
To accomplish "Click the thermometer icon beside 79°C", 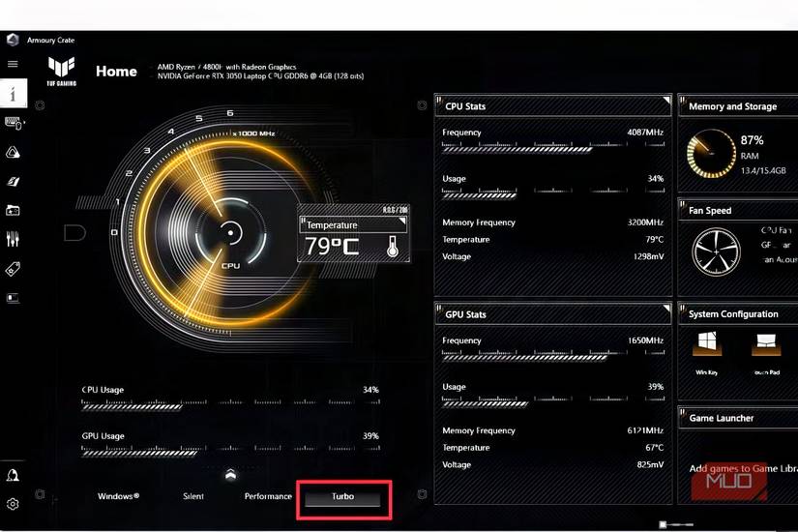I will tap(393, 247).
